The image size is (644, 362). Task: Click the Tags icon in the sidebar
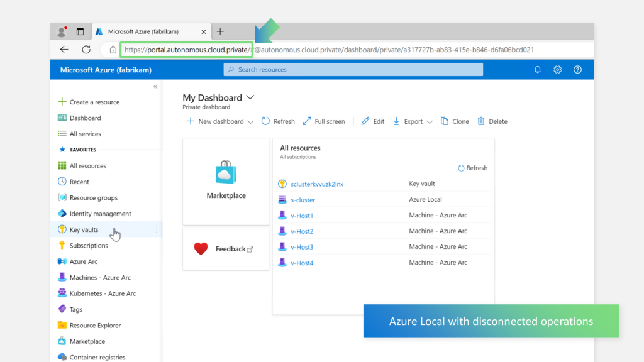click(62, 309)
